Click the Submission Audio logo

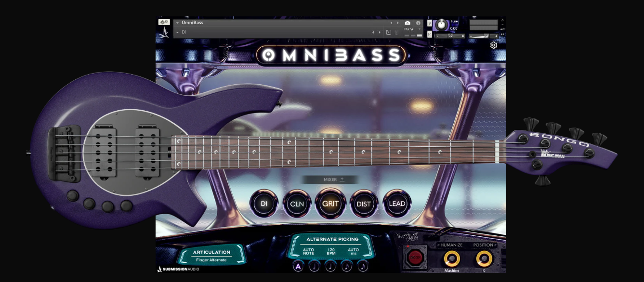point(178,269)
